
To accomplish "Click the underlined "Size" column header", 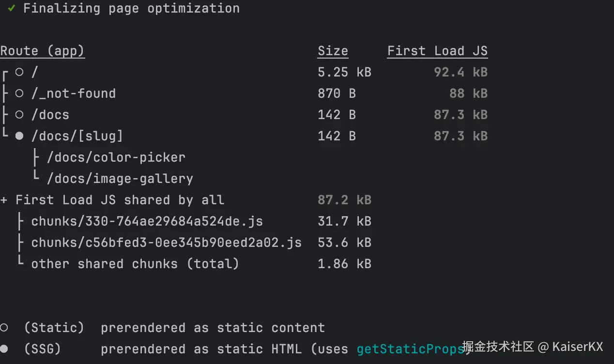I will [x=333, y=51].
